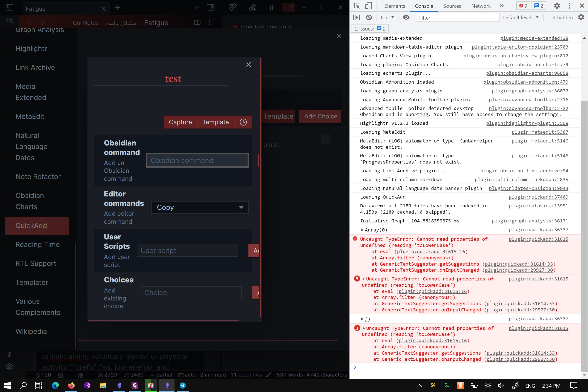The image size is (588, 392).
Task: Open DevTools settings gear in the top bar
Action: coord(557,6)
